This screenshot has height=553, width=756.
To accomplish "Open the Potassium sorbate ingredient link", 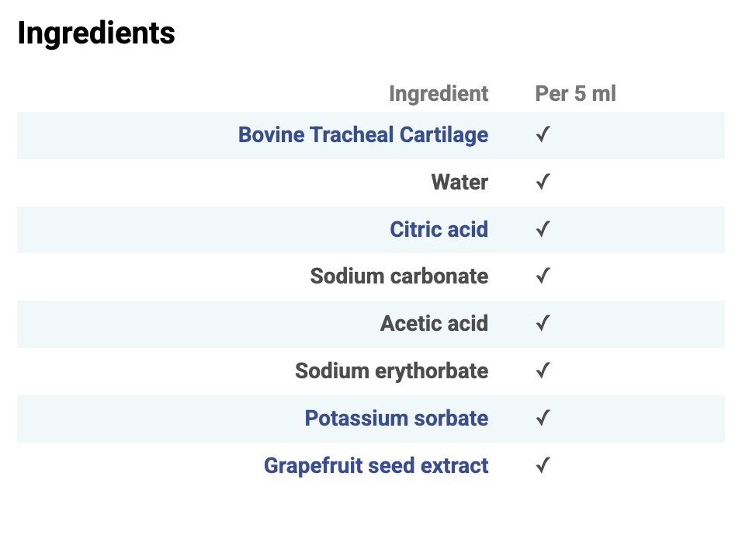I will pyautogui.click(x=396, y=419).
